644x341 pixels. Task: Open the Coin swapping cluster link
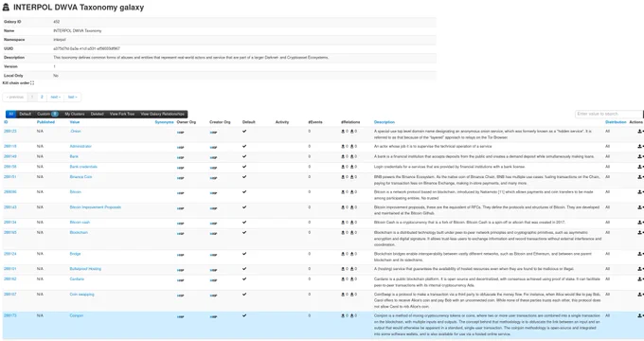(81, 295)
